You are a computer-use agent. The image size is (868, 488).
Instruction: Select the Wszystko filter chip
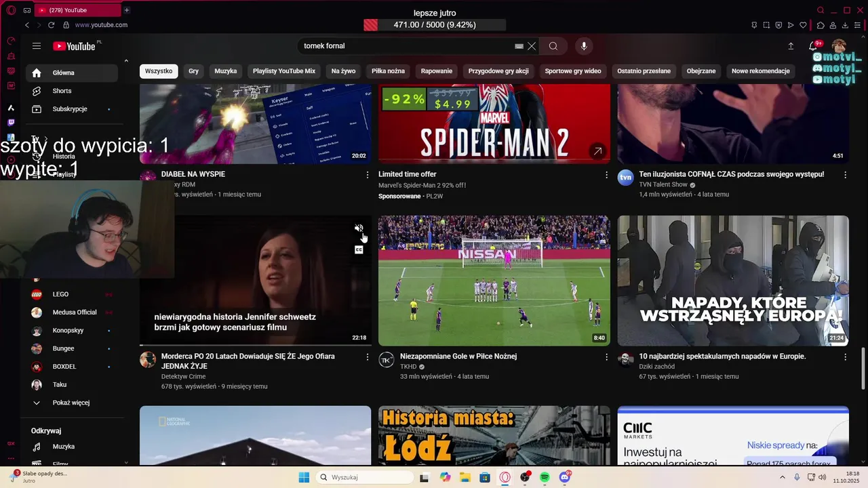pyautogui.click(x=159, y=71)
